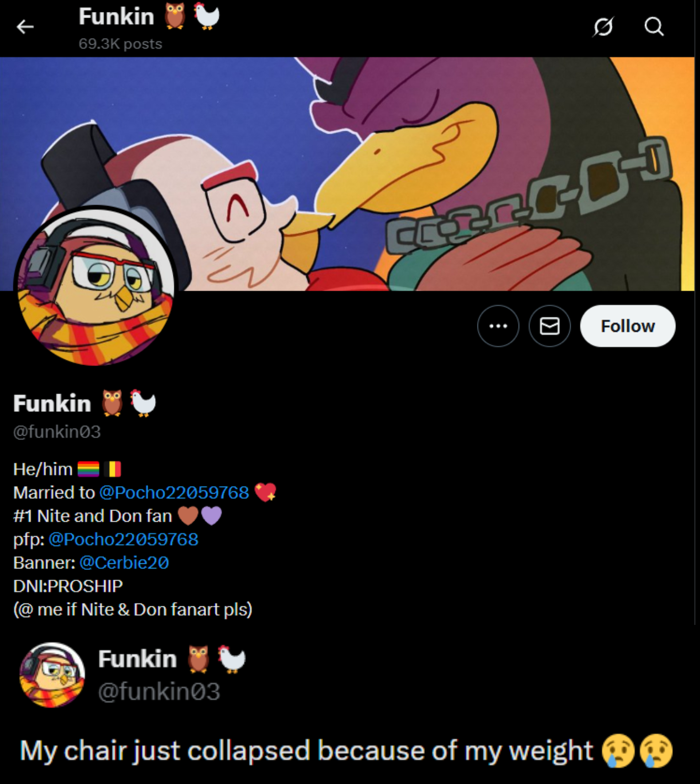Viewport: 700px width, 784px height.
Task: Open the search magnifier icon
Action: pos(654,27)
